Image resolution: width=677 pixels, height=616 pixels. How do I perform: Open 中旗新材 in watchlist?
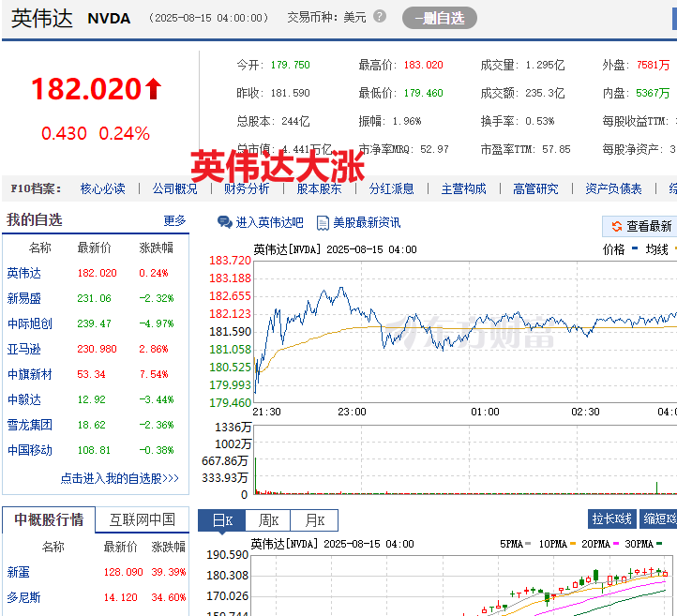tap(30, 374)
